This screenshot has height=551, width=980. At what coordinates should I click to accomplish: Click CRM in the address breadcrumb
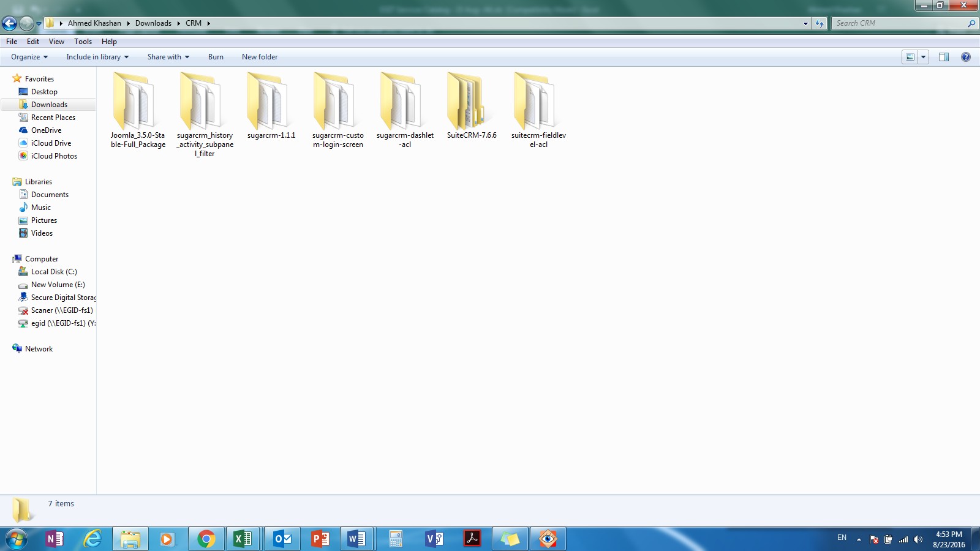[x=194, y=23]
